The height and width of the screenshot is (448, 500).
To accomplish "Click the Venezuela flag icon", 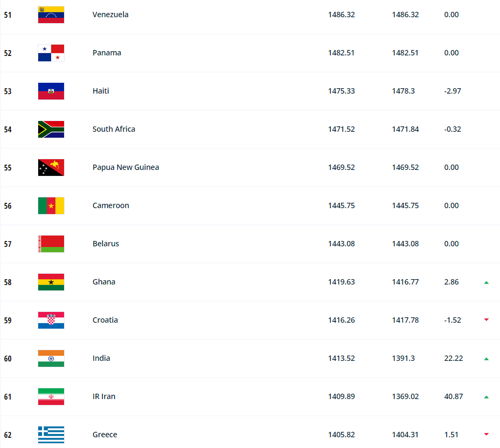I will click(x=51, y=15).
